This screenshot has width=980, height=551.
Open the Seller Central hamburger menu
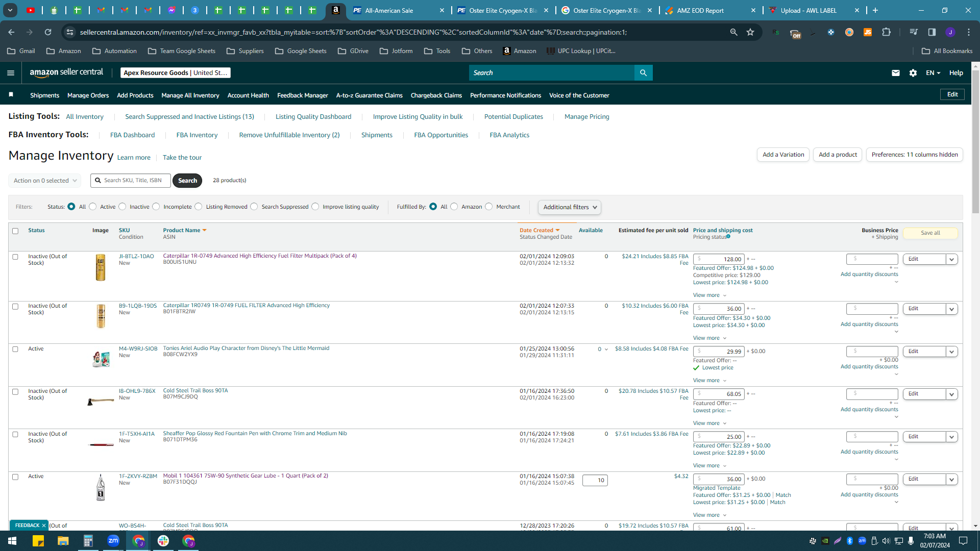tap(11, 73)
